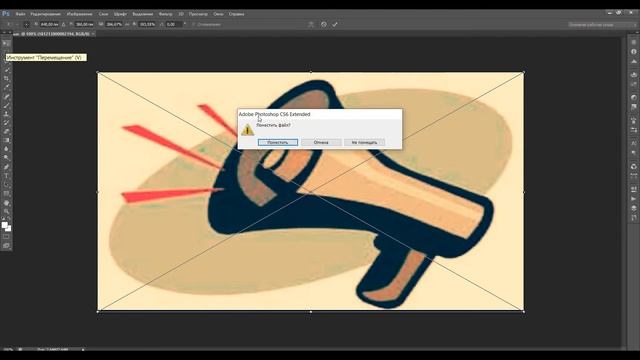
Task: Select the Path Selection tool
Action: tap(7, 185)
